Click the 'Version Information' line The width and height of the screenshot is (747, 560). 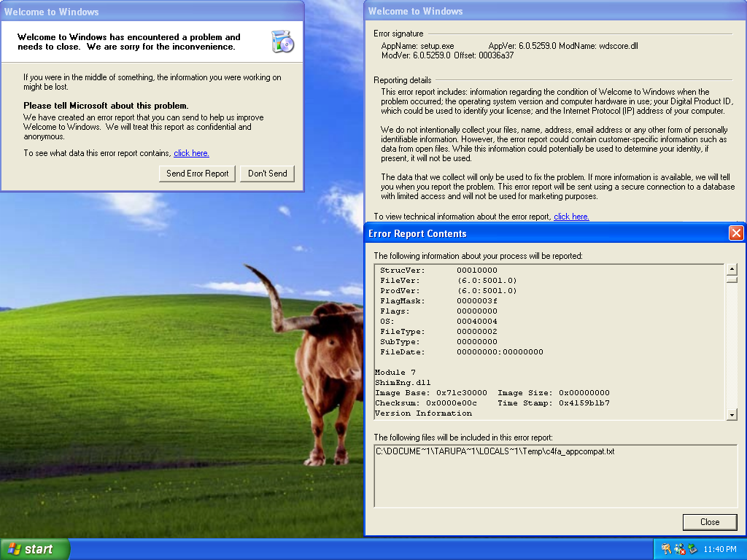point(424,413)
